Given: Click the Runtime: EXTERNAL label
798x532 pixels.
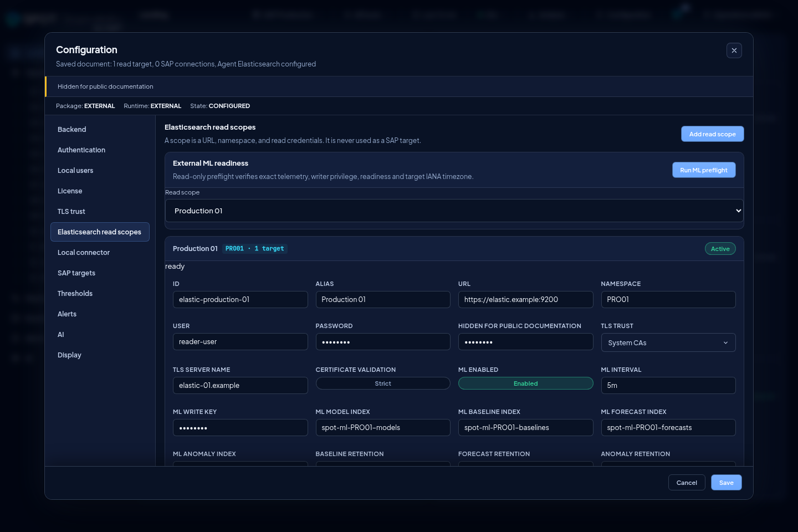Looking at the screenshot, I should 152,106.
